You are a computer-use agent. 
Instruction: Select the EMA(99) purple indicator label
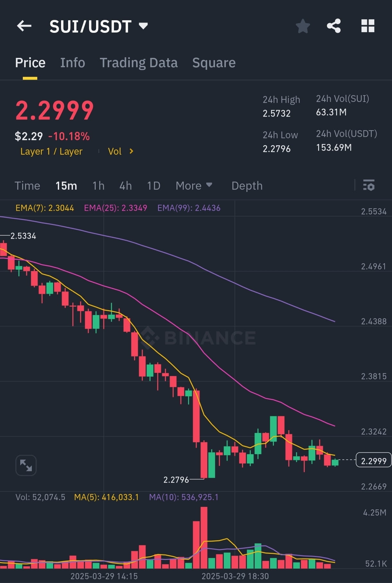(x=189, y=208)
